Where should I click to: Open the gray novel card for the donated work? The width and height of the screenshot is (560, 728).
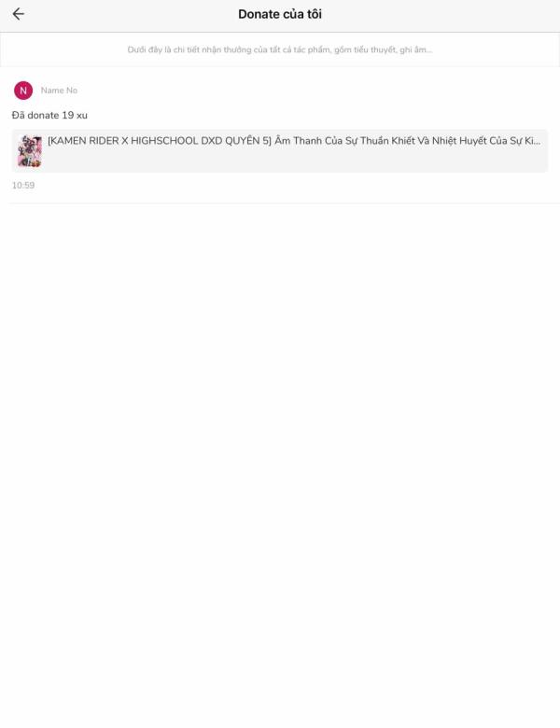coord(280,151)
